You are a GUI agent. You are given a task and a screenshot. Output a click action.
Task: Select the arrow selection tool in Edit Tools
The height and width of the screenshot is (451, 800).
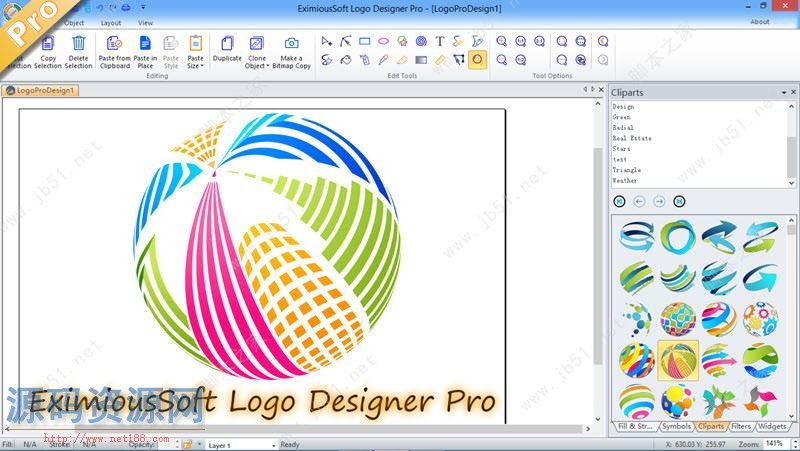pos(327,41)
